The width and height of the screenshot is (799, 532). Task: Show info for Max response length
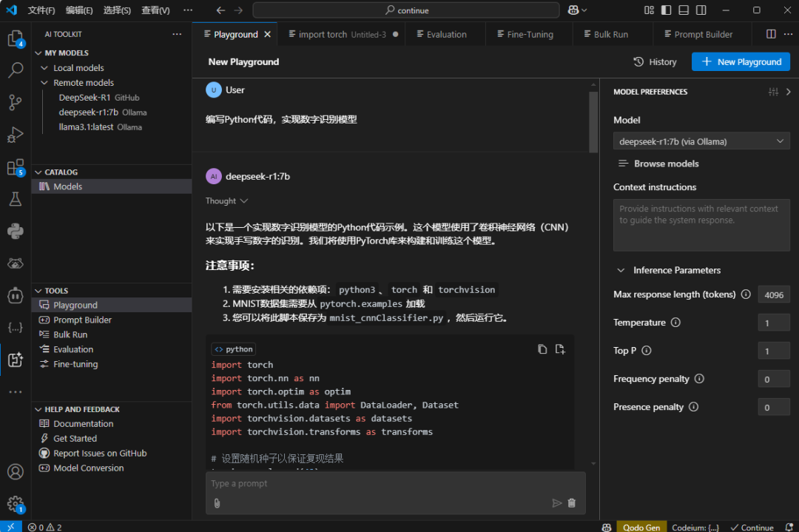coord(746,294)
